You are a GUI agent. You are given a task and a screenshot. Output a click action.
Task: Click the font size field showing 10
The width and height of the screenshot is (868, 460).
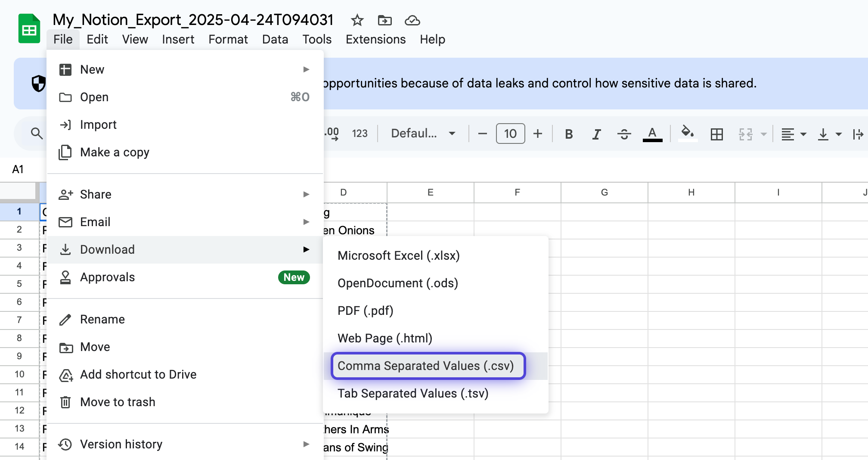(510, 134)
